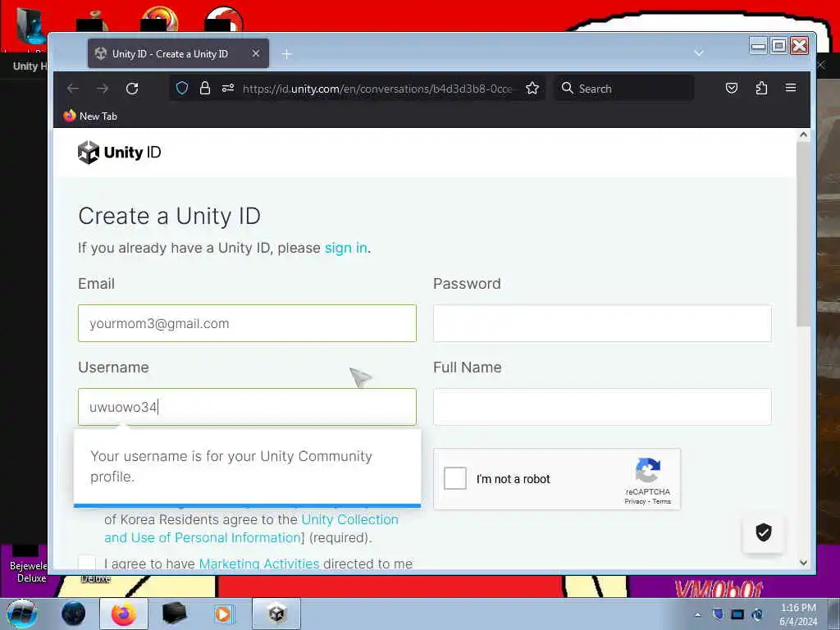Image resolution: width=840 pixels, height=630 pixels.
Task: Follow the sign in link
Action: (345, 248)
